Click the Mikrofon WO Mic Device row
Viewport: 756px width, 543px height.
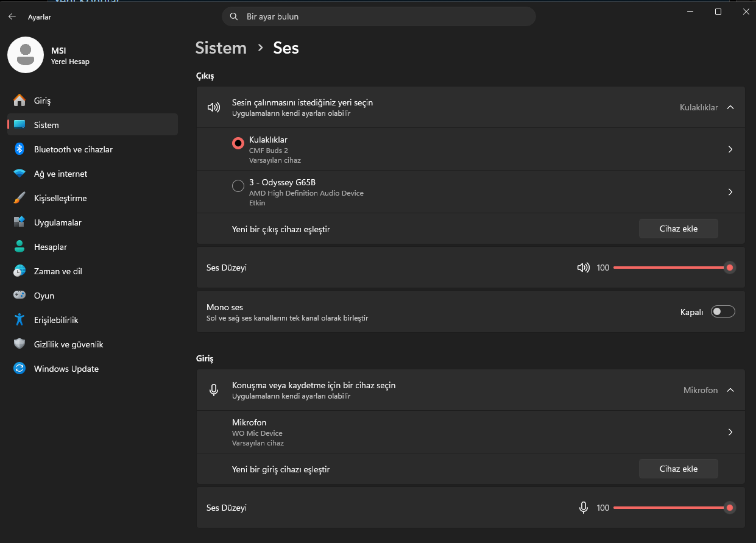pyautogui.click(x=471, y=432)
